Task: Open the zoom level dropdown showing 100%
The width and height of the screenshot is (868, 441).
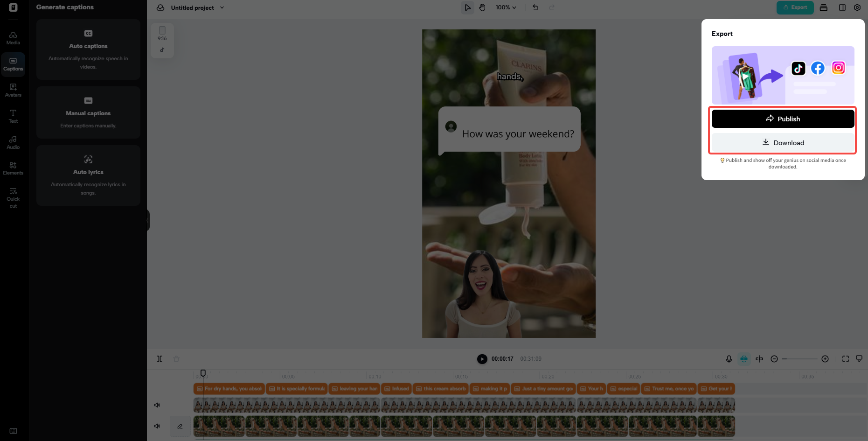Action: click(x=506, y=7)
